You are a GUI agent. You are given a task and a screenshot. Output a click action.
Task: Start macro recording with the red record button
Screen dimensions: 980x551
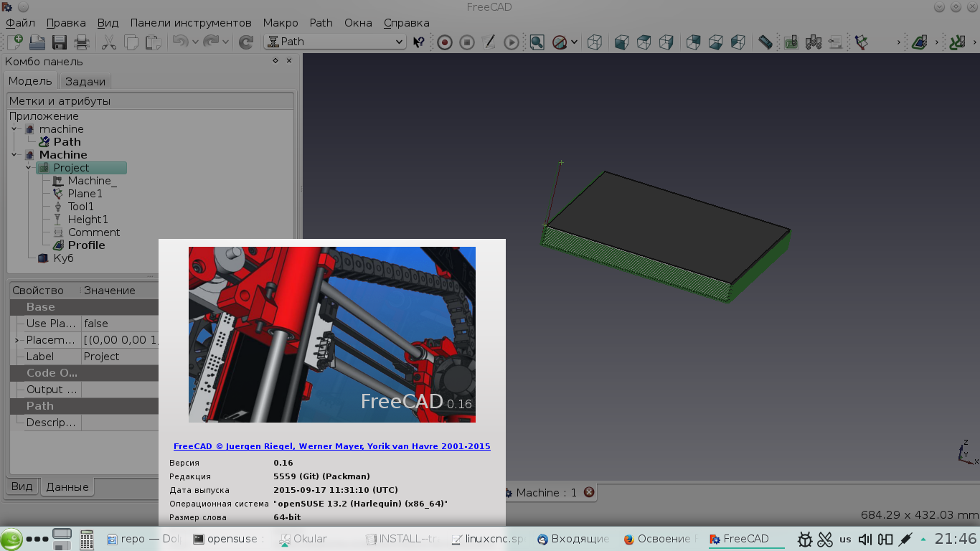point(445,42)
